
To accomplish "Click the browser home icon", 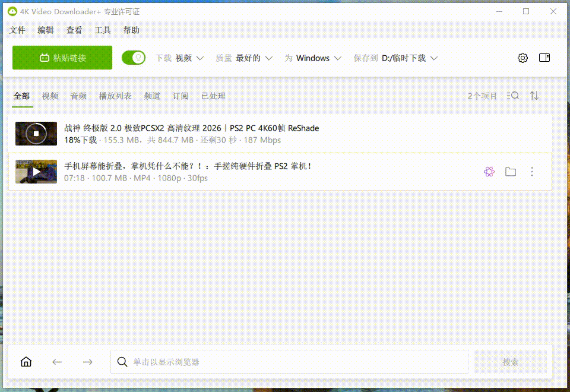I will (x=26, y=362).
